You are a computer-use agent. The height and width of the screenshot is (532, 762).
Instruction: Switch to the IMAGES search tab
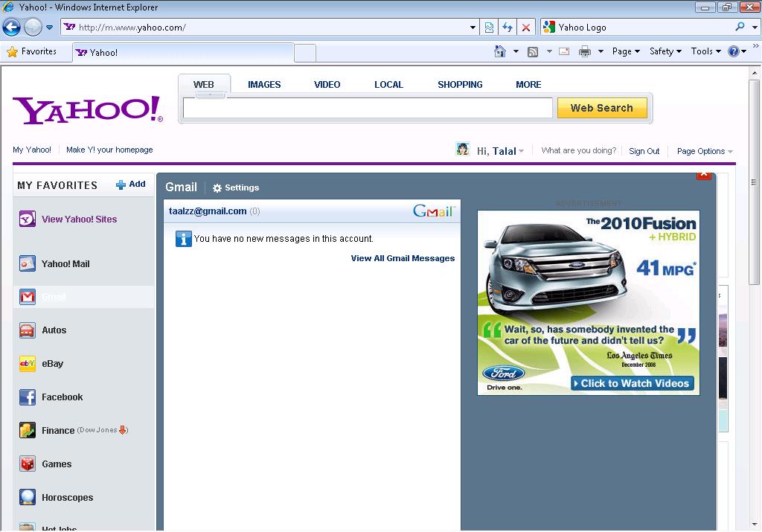coord(264,85)
